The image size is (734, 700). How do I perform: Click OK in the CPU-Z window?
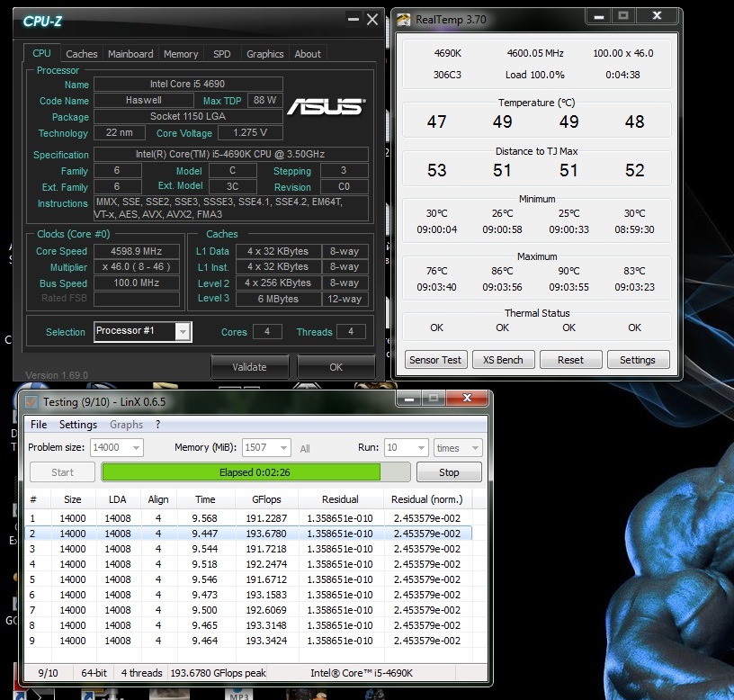pyautogui.click(x=336, y=367)
